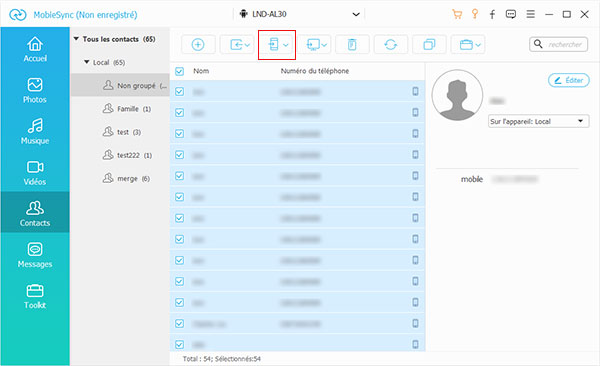600x366 pixels.
Task: Toggle the select-all checkbox beside Nom
Action: point(179,71)
